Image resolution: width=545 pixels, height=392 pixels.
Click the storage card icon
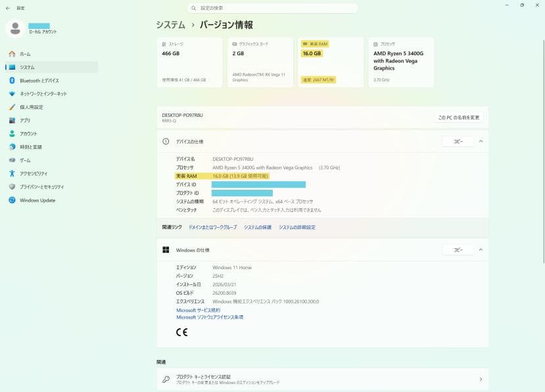point(164,44)
